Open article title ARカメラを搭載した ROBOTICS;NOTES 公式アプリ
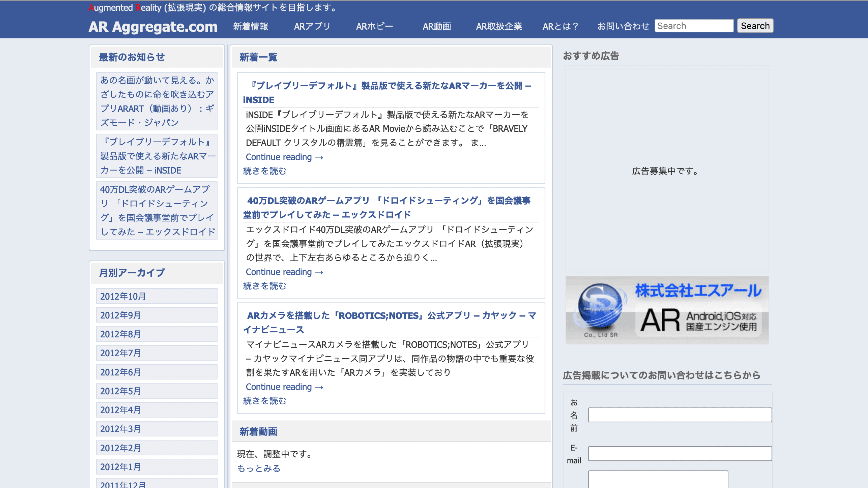Screen dimensions: 868x488 coord(389,322)
